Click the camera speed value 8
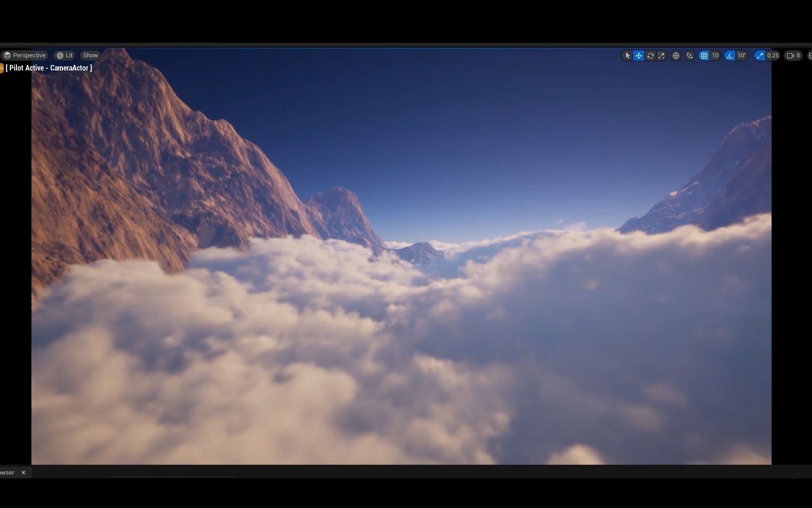The width and height of the screenshot is (812, 508). [798, 56]
